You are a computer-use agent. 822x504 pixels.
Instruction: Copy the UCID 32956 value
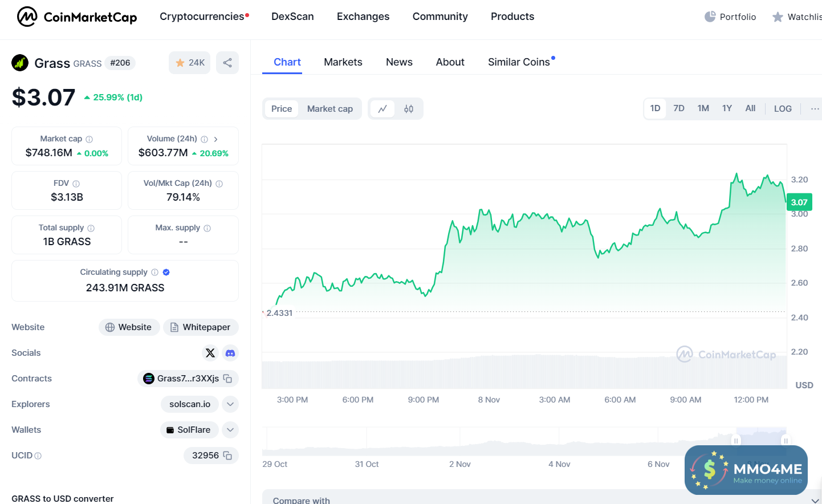[x=227, y=456]
